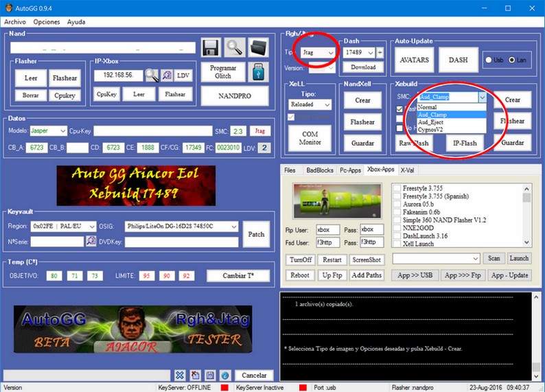Image resolution: width=545 pixels, height=392 pixels.
Task: Click the large magnifier icon beside the floppy disk
Action: tap(235, 47)
